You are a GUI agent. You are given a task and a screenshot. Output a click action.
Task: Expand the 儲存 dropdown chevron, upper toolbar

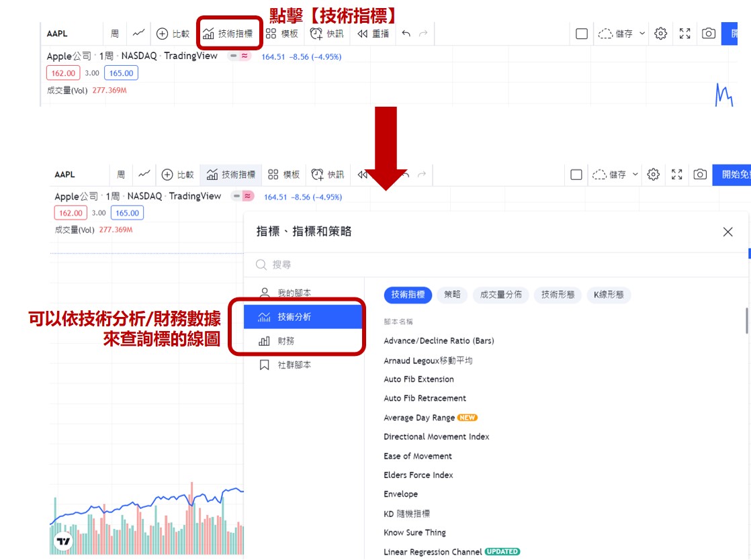point(642,34)
